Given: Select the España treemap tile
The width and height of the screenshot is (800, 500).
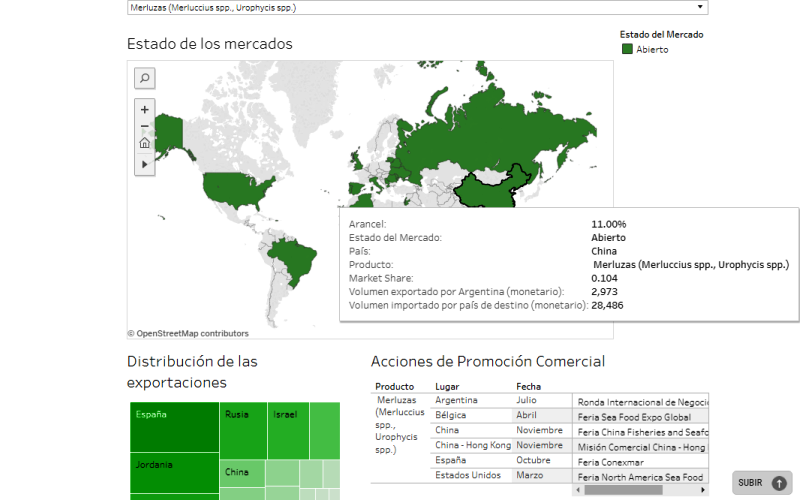Looking at the screenshot, I should point(174,427).
